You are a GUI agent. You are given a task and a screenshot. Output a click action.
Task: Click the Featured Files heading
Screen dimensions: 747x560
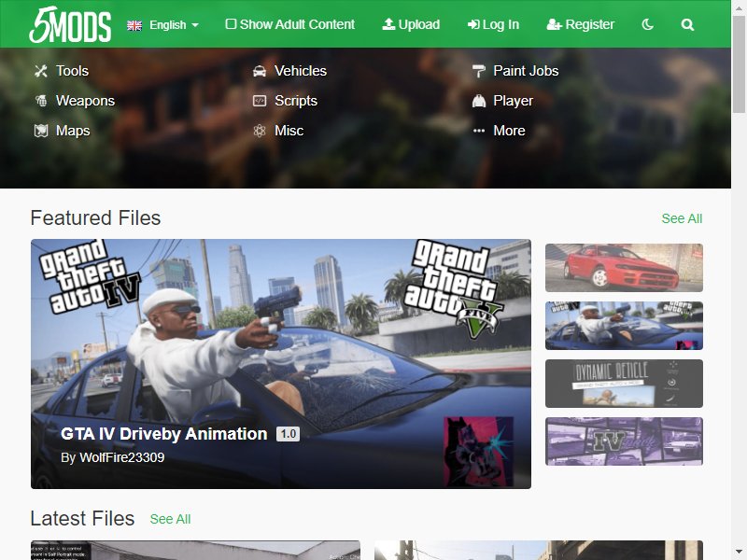click(x=96, y=218)
